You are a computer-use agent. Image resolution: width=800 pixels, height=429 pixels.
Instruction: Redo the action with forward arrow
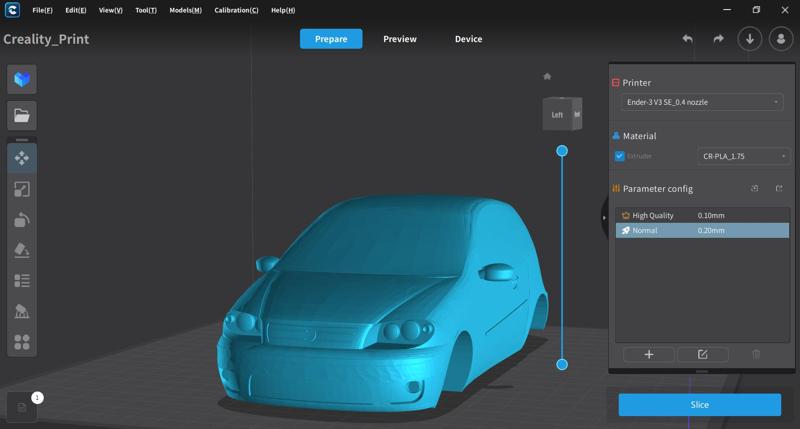tap(718, 39)
